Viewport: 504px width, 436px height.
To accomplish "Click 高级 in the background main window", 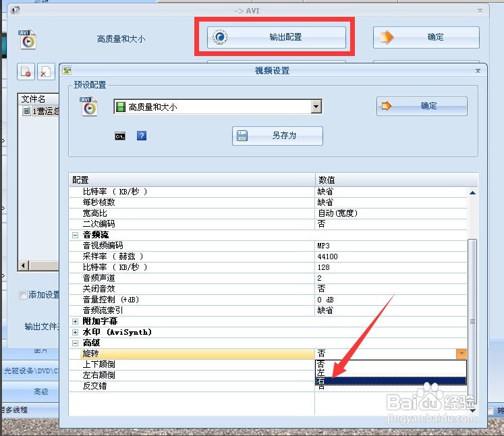I will click(x=41, y=392).
